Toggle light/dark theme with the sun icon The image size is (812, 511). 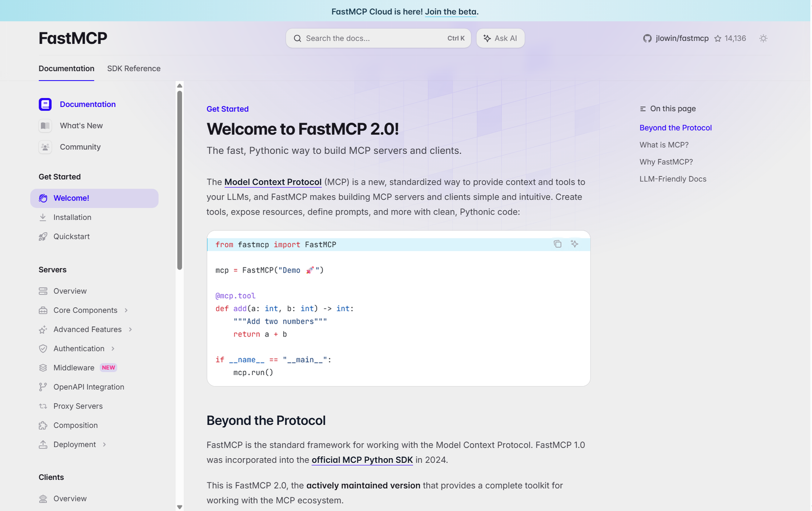(763, 38)
